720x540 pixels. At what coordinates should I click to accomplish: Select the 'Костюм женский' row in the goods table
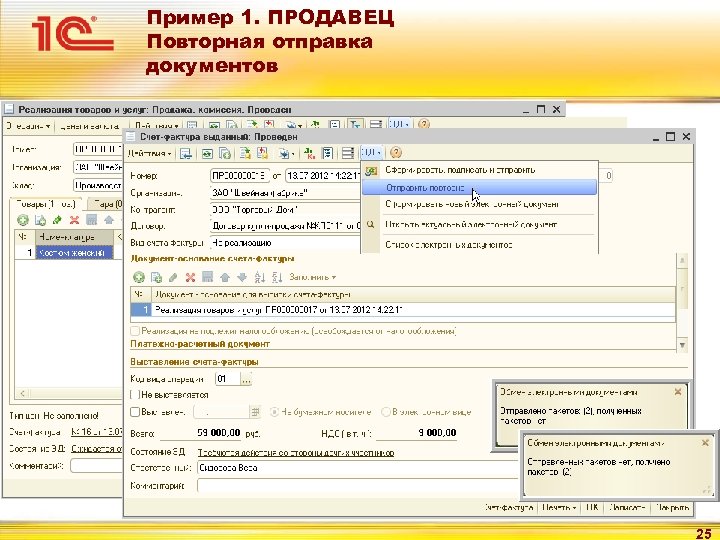tap(68, 253)
